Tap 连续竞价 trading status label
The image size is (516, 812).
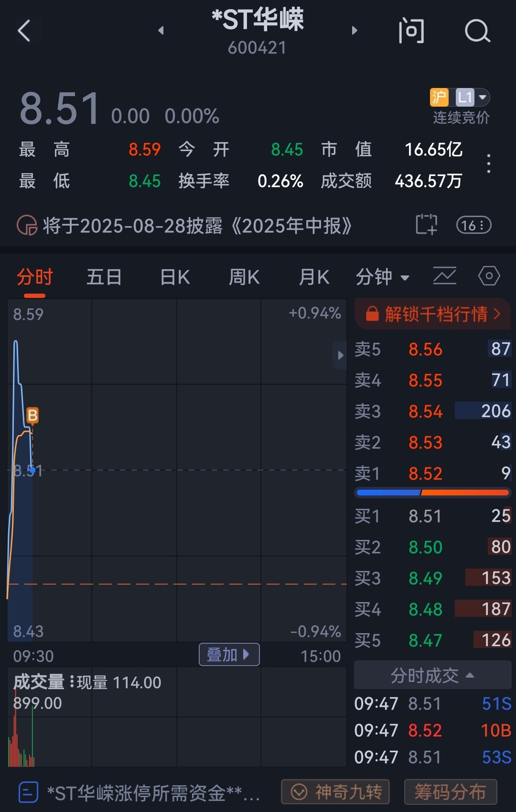click(x=462, y=118)
